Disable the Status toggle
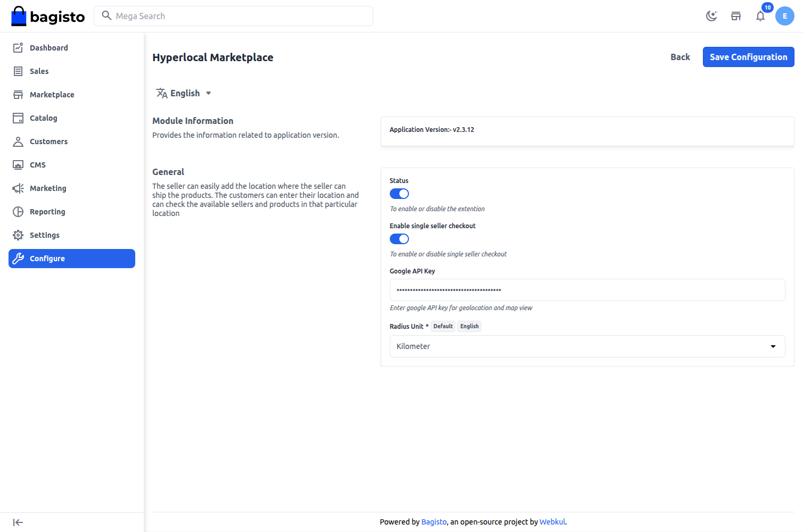Image resolution: width=803 pixels, height=532 pixels. tap(399, 194)
